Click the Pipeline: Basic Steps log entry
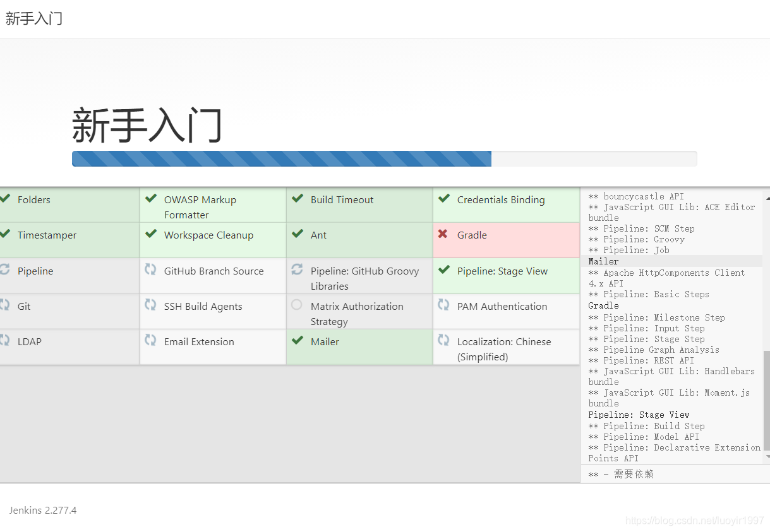This screenshot has height=532, width=770. [649, 294]
